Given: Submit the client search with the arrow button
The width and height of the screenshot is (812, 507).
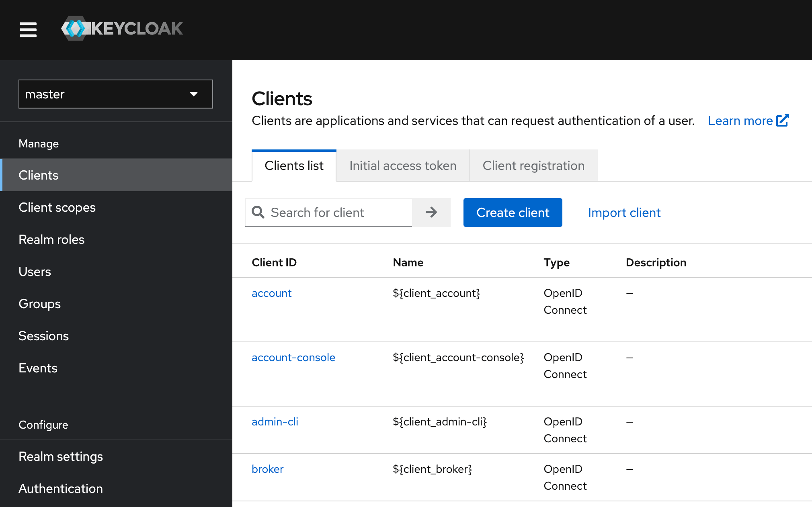Looking at the screenshot, I should tap(431, 212).
